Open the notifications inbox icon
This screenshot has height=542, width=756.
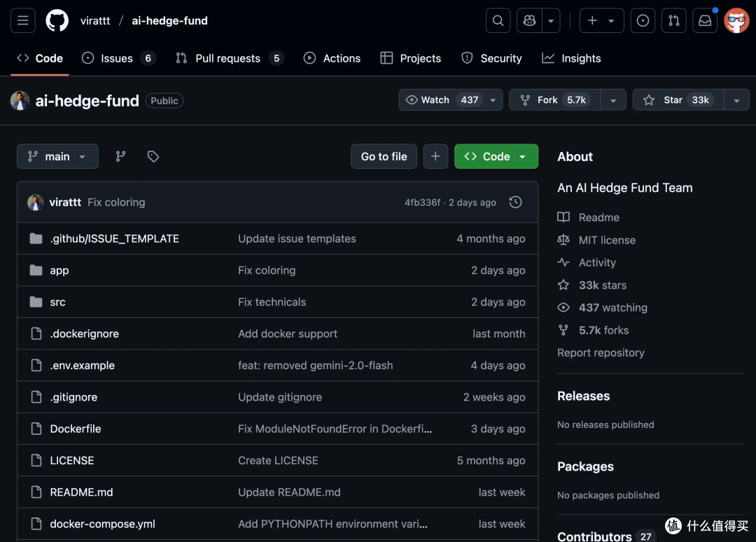click(705, 21)
